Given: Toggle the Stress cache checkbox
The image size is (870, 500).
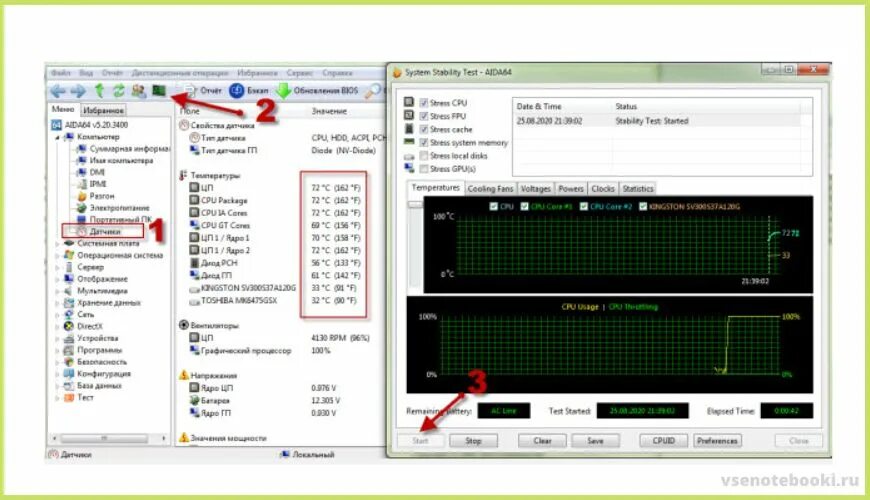Looking at the screenshot, I should (424, 129).
